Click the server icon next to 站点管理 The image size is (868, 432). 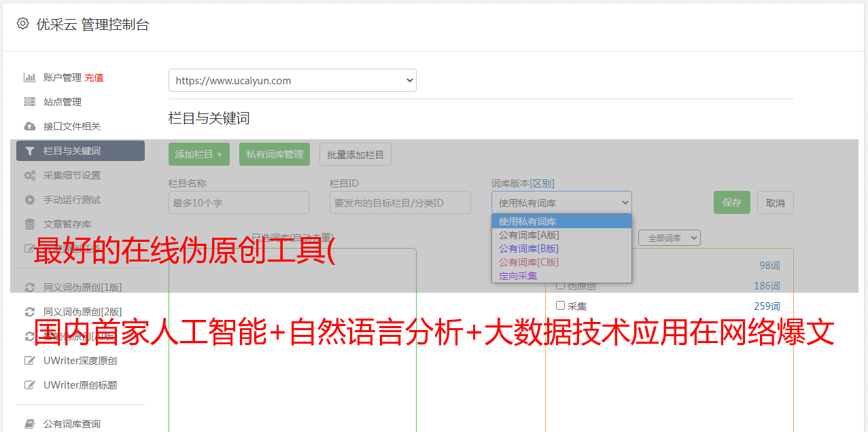tap(30, 102)
